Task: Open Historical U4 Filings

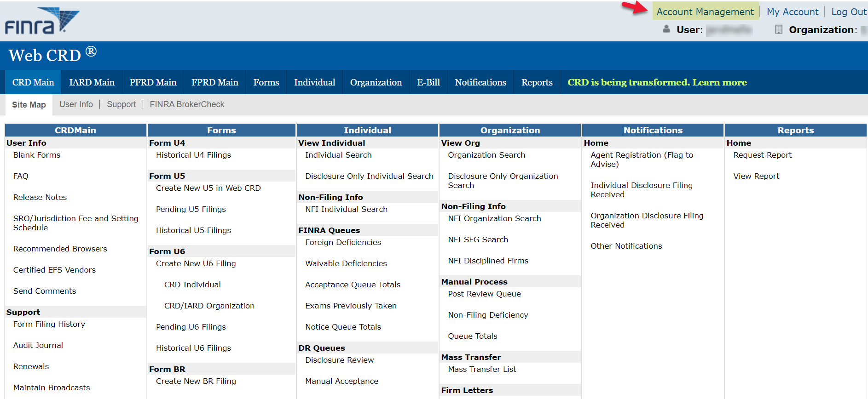Action: click(193, 155)
